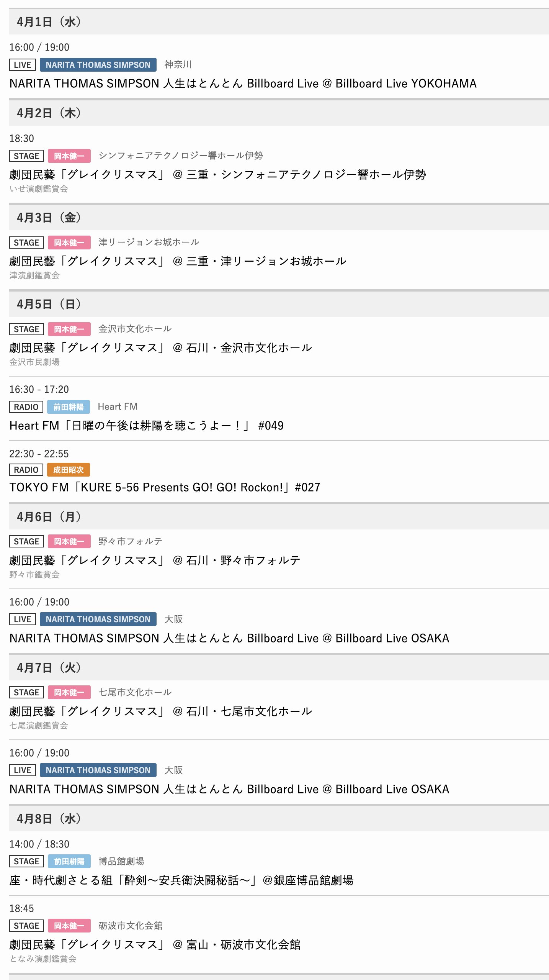Open the Heart FM 日曜の午後は耕陽を聴こうよー #049 link
Image resolution: width=549 pixels, height=980 pixels.
[146, 425]
